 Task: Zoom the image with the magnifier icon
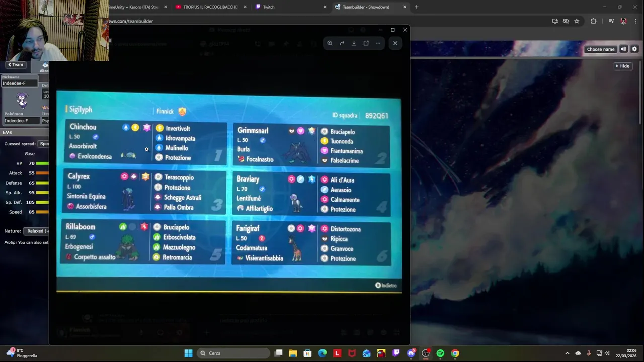click(330, 43)
